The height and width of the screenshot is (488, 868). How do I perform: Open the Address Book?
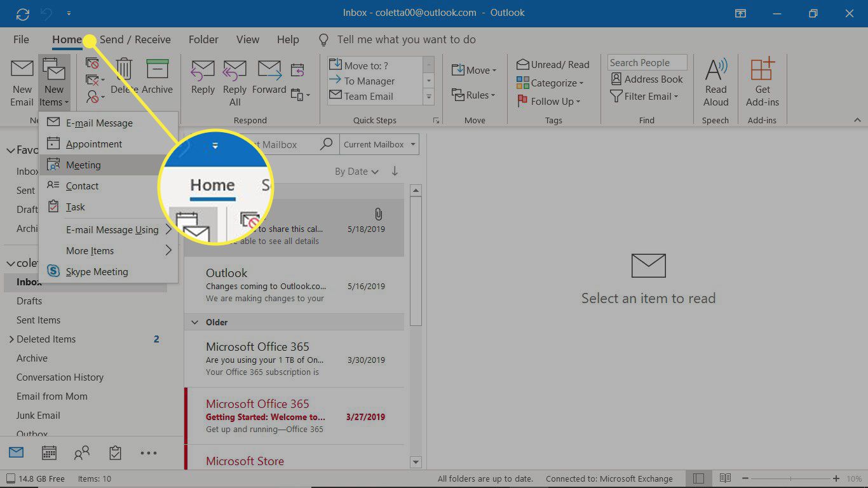point(646,79)
